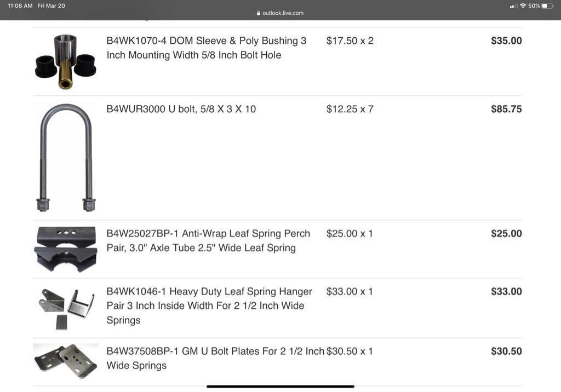The height and width of the screenshot is (392, 561).
Task: Tap the outlook.live.com address field
Action: click(283, 13)
